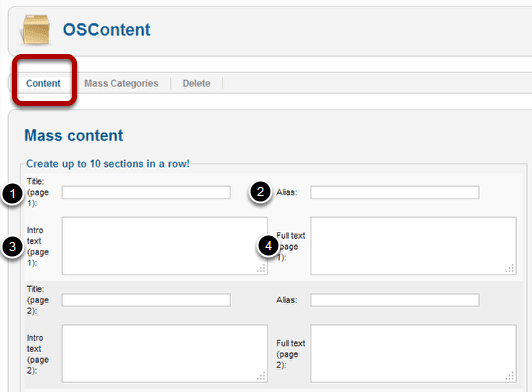Grab the Intro text (page 2) resize handle
The width and height of the screenshot is (532, 392).
(x=261, y=376)
